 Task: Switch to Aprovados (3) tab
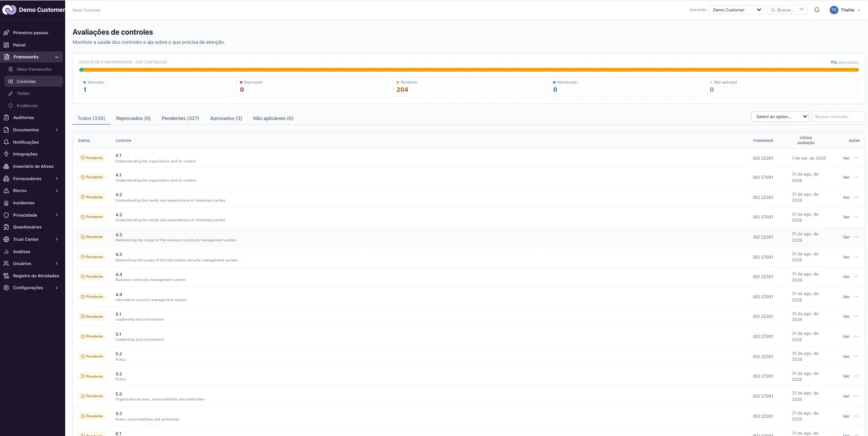[x=226, y=118]
